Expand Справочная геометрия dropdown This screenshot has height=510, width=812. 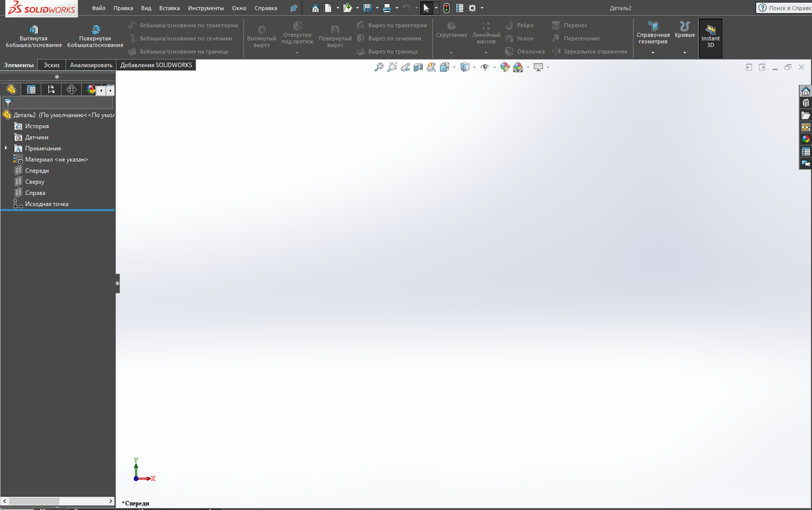pos(653,52)
